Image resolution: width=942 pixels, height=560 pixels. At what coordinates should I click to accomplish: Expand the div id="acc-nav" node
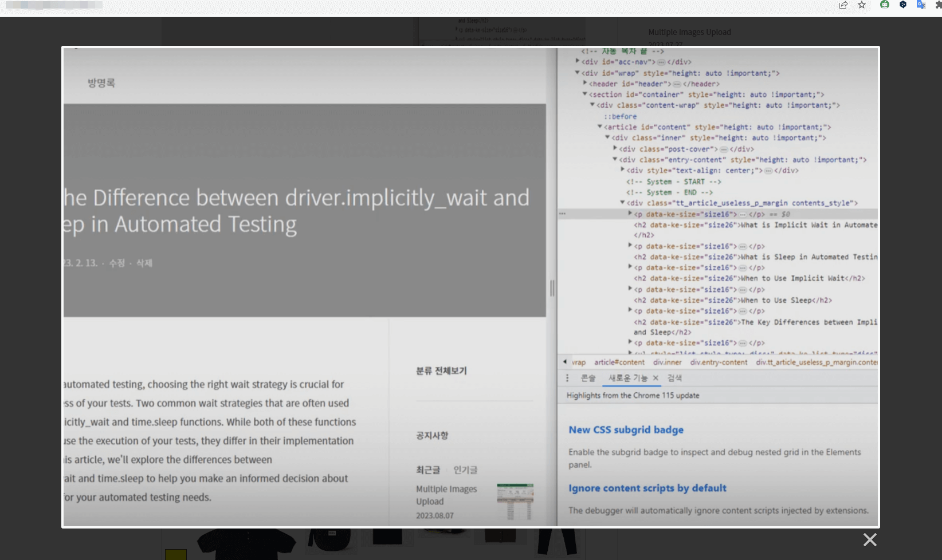(578, 61)
